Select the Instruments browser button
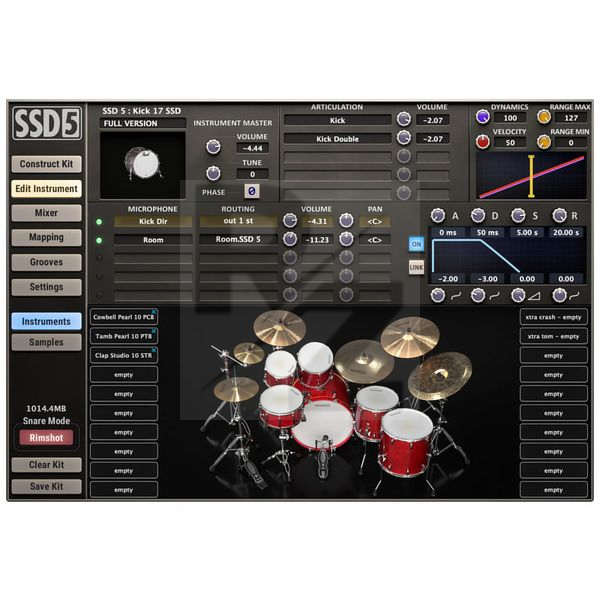Viewport: 600px width, 600px height. click(x=46, y=321)
